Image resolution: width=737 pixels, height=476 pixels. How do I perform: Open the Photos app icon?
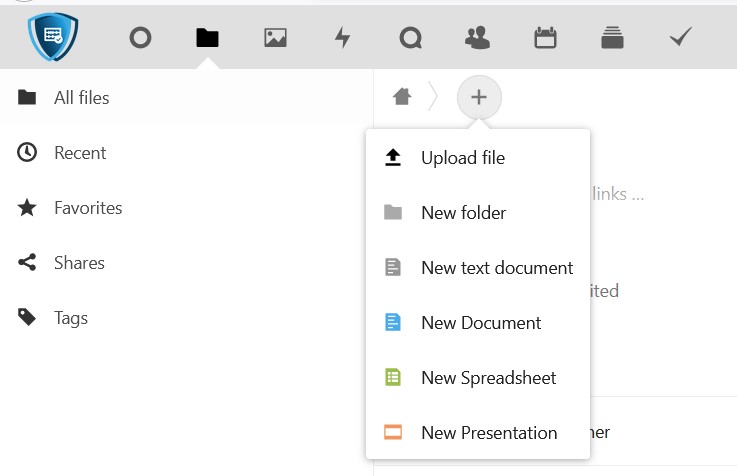coord(275,38)
